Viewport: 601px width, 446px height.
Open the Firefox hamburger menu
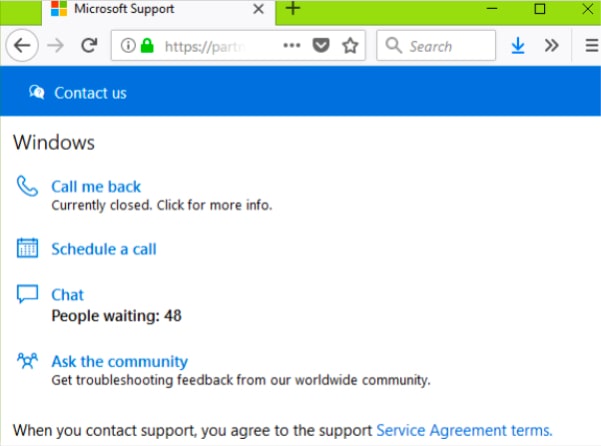click(592, 46)
